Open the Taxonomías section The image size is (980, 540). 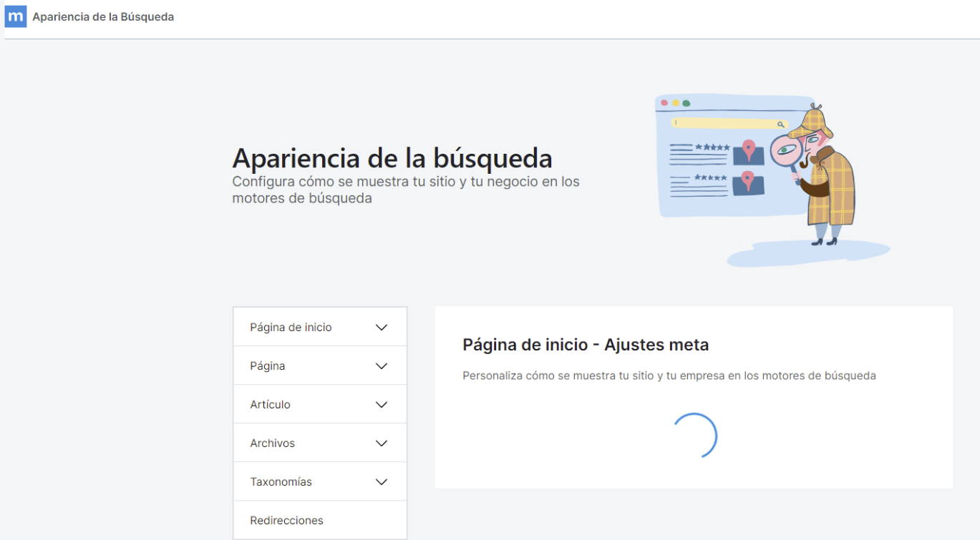pyautogui.click(x=320, y=481)
